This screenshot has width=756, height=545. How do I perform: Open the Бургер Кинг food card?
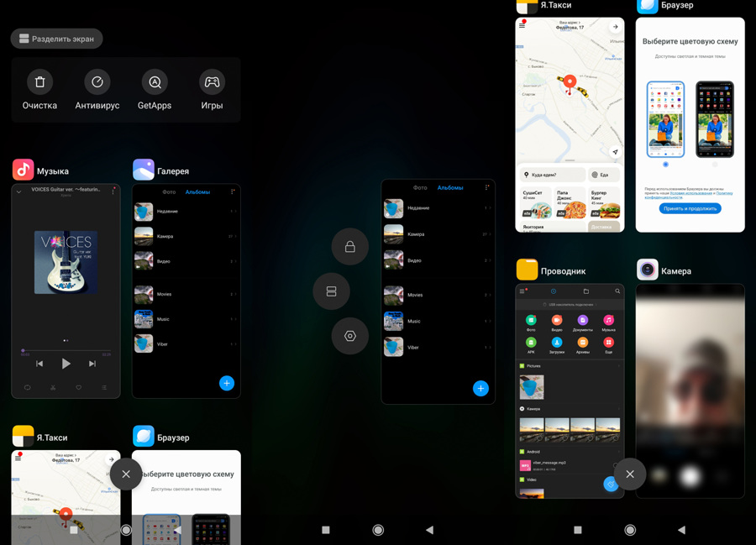(604, 203)
